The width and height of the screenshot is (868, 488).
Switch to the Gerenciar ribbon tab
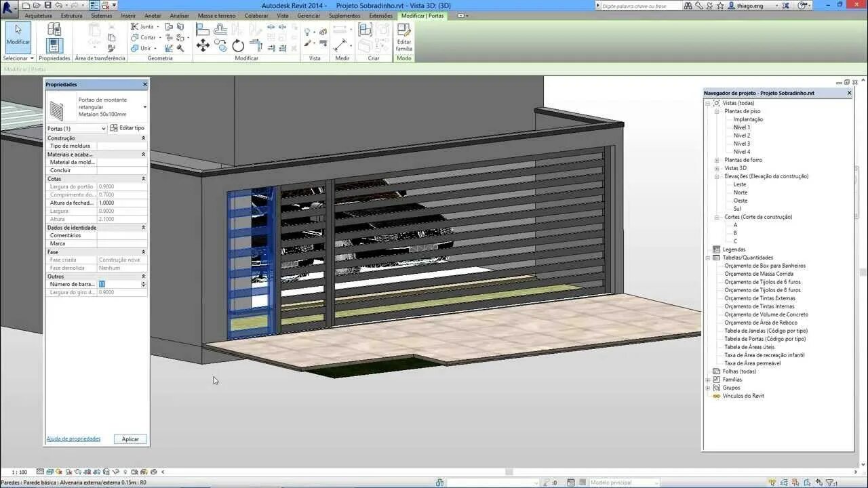[309, 16]
